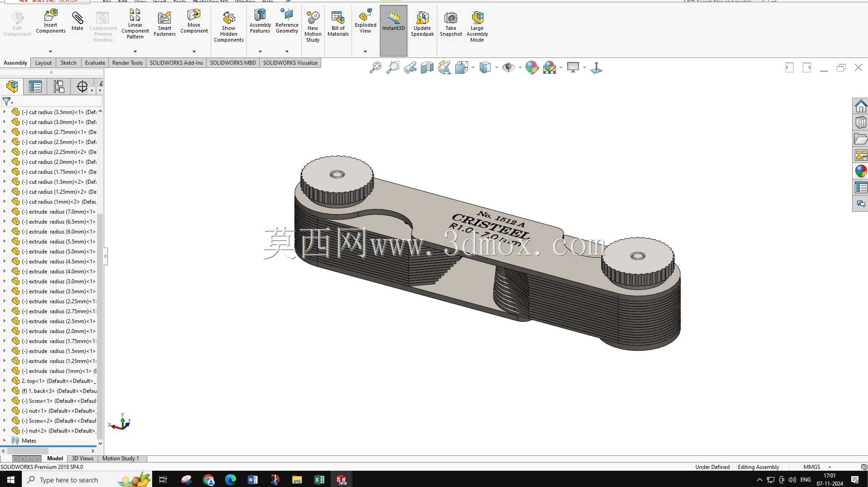
Task: Open the PropertyManager tab icon
Action: point(35,86)
